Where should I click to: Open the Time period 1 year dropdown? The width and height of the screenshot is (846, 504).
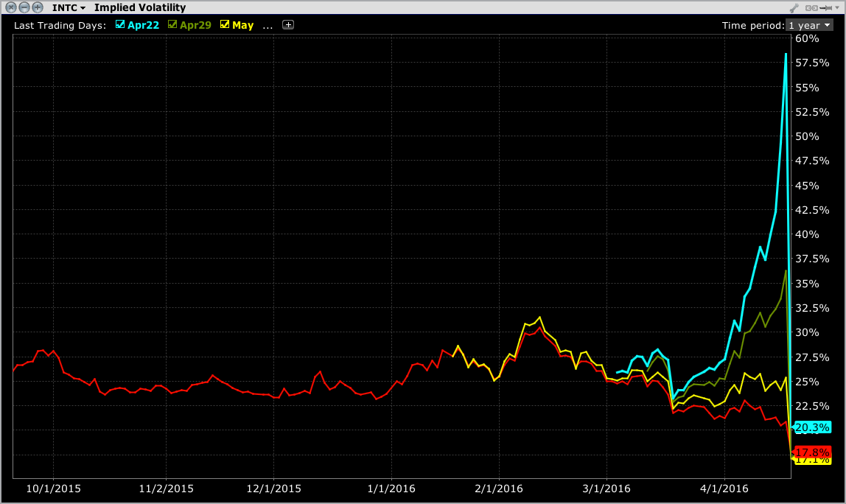pos(809,25)
